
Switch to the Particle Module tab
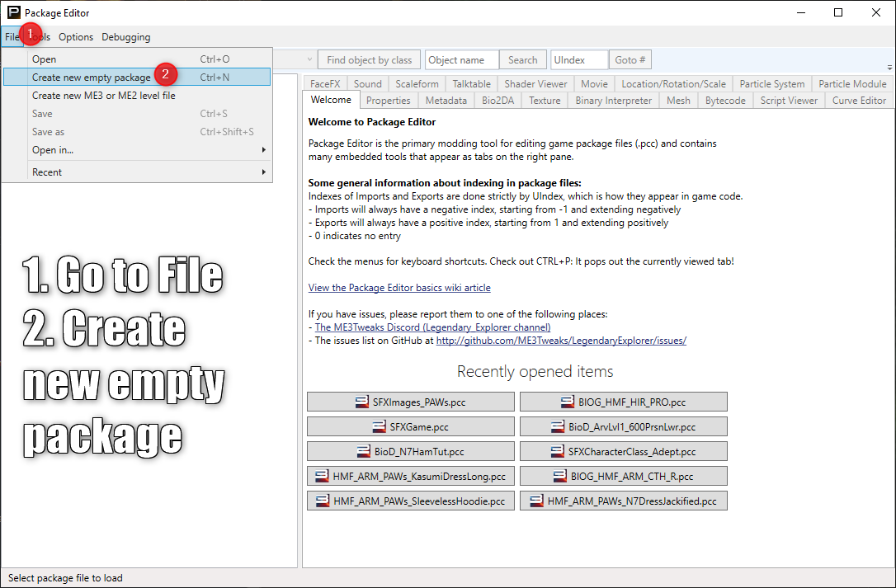[x=852, y=83]
